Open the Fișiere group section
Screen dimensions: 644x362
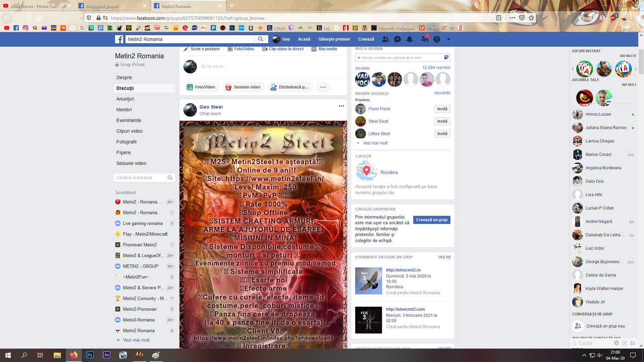click(x=124, y=153)
